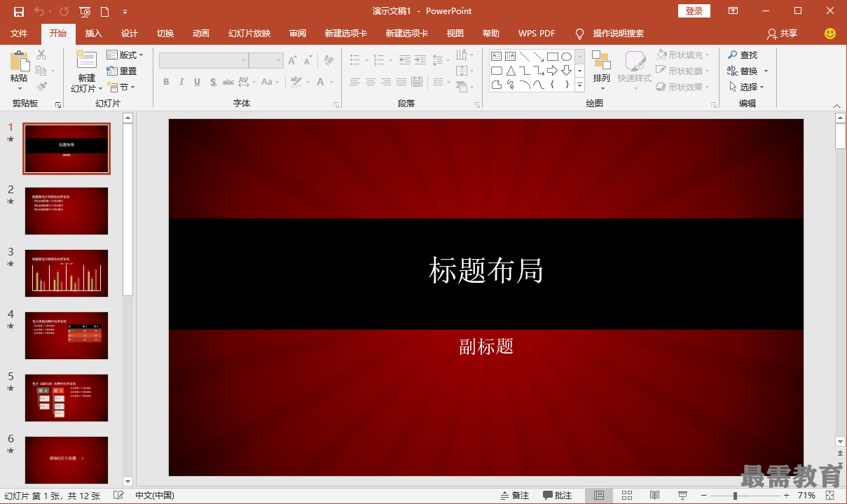Click the 共享 share button
Image resolution: width=847 pixels, height=504 pixels.
(x=782, y=34)
